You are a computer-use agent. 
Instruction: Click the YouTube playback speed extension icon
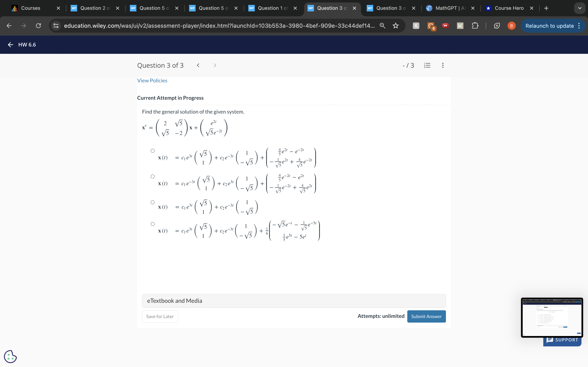click(x=445, y=26)
